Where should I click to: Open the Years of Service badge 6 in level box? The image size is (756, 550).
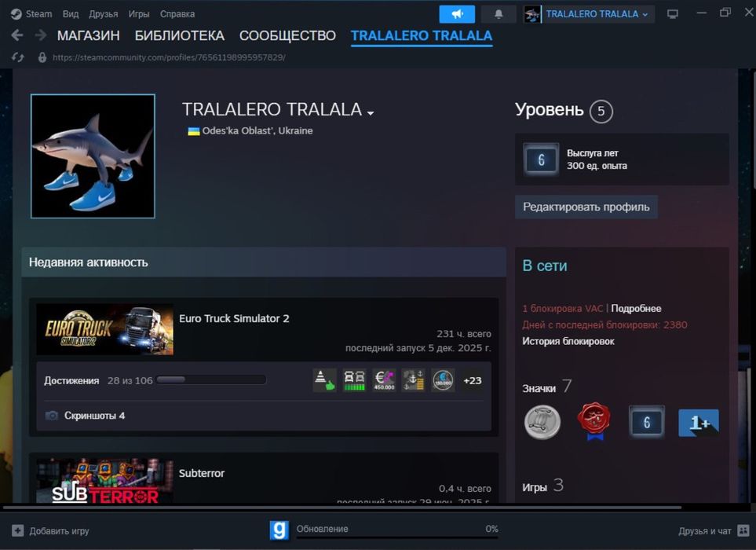(x=541, y=159)
